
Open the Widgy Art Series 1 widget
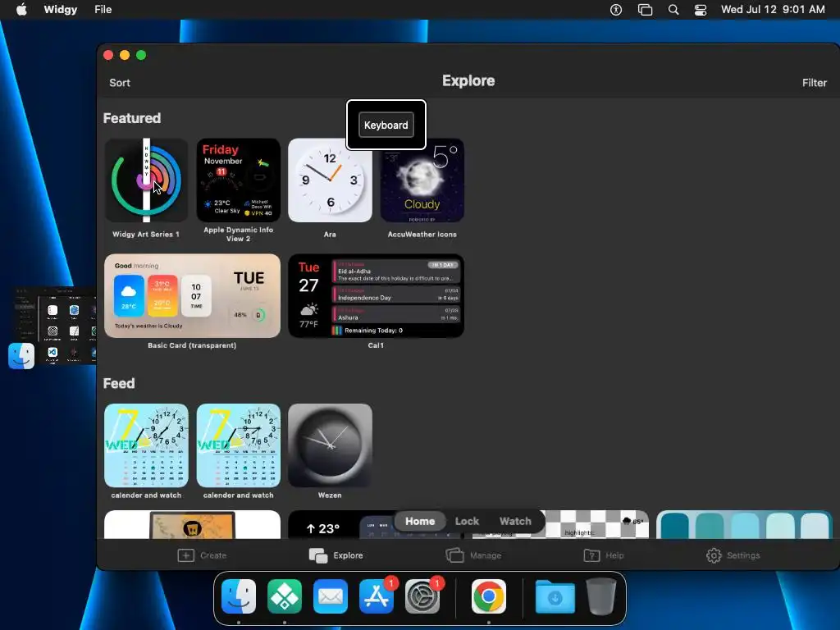click(146, 180)
